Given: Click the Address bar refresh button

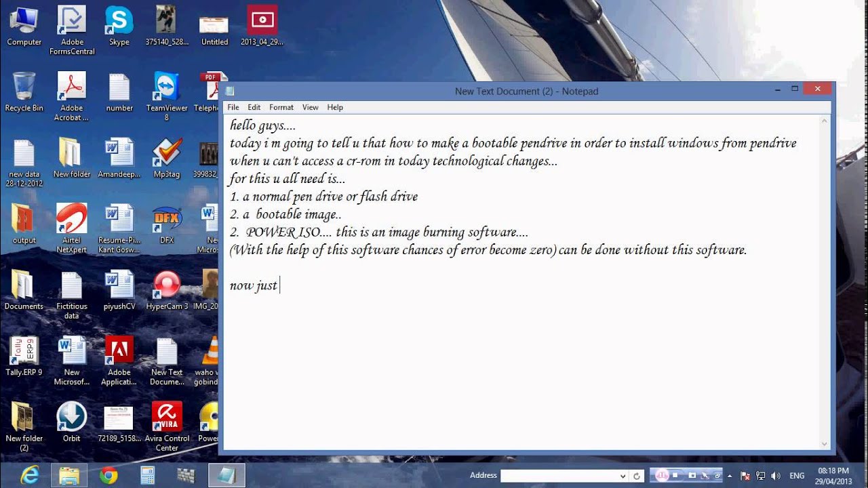Looking at the screenshot, I should coord(636,476).
